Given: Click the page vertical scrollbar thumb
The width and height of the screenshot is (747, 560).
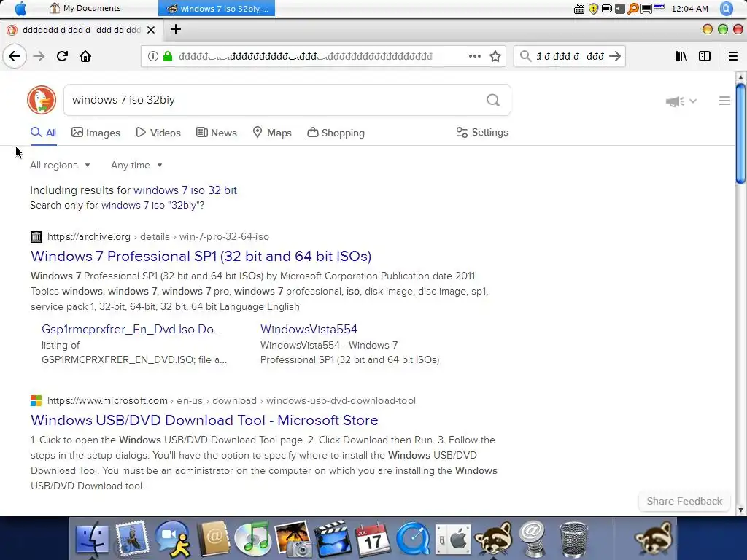Looking at the screenshot, I should coord(740,133).
